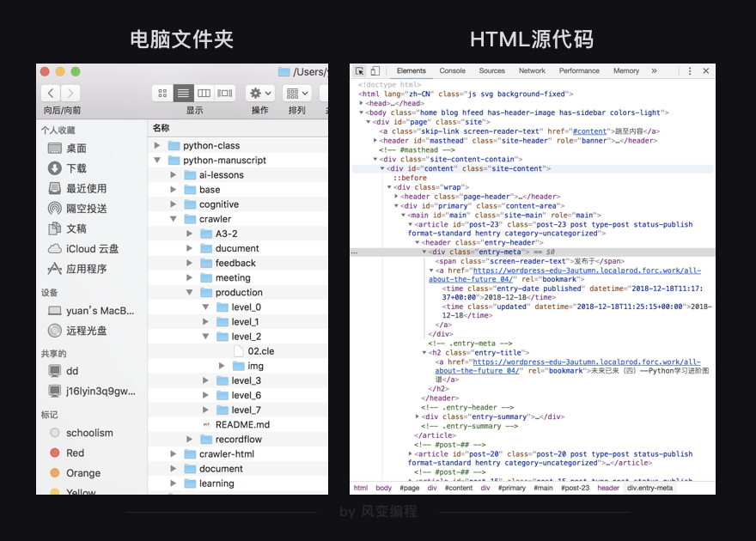This screenshot has height=541, width=756.
Task: Open the Memory tab in DevTools
Action: (x=625, y=70)
